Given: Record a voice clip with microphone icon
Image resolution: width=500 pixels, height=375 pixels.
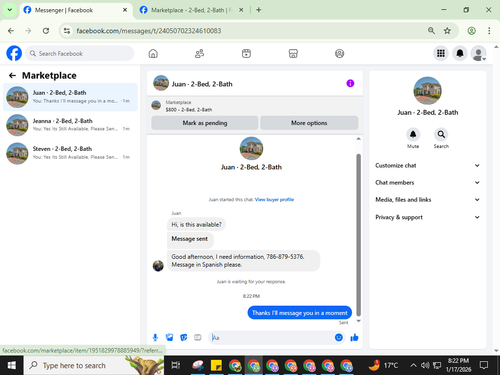Looking at the screenshot, I should tap(155, 338).
